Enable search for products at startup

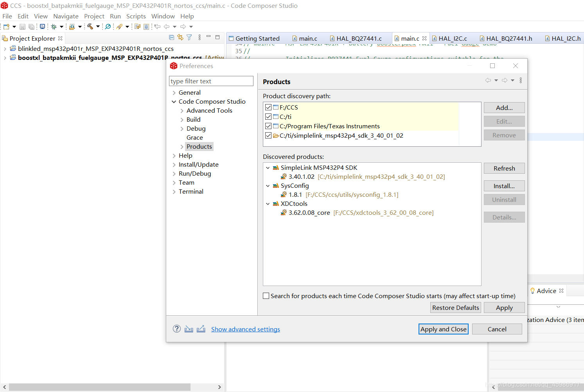tap(266, 296)
